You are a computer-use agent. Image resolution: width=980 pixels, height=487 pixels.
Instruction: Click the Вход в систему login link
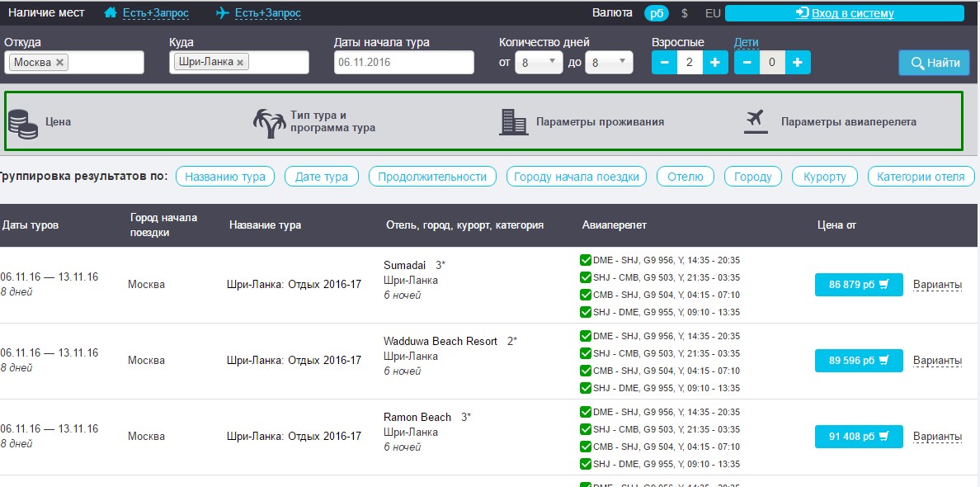point(845,13)
